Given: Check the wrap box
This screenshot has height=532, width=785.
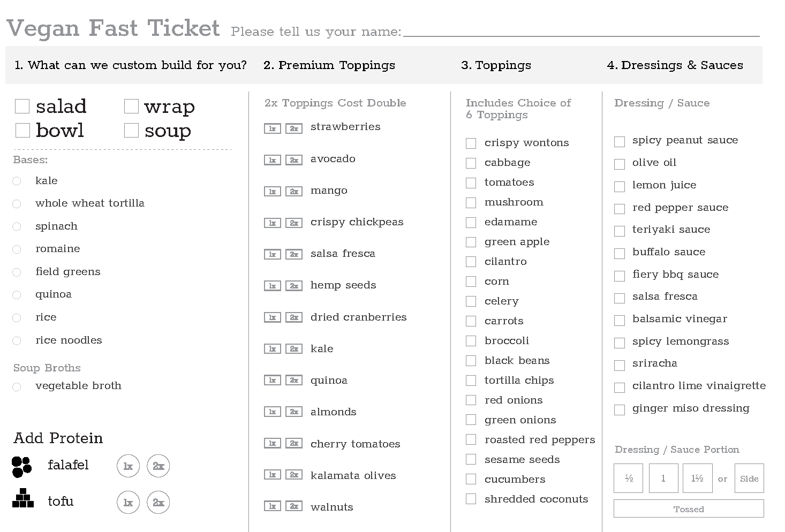Looking at the screenshot, I should click(131, 107).
